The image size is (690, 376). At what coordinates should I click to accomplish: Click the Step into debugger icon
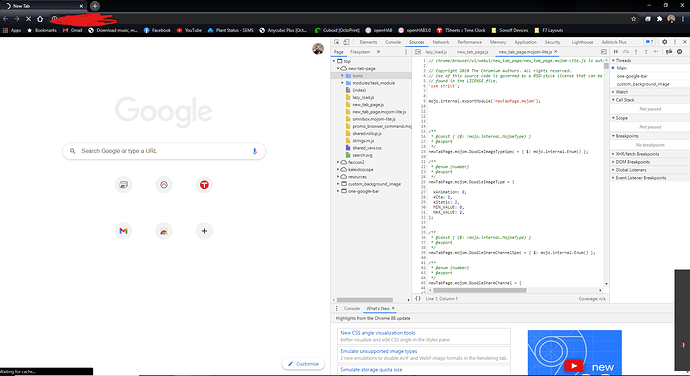coord(636,52)
